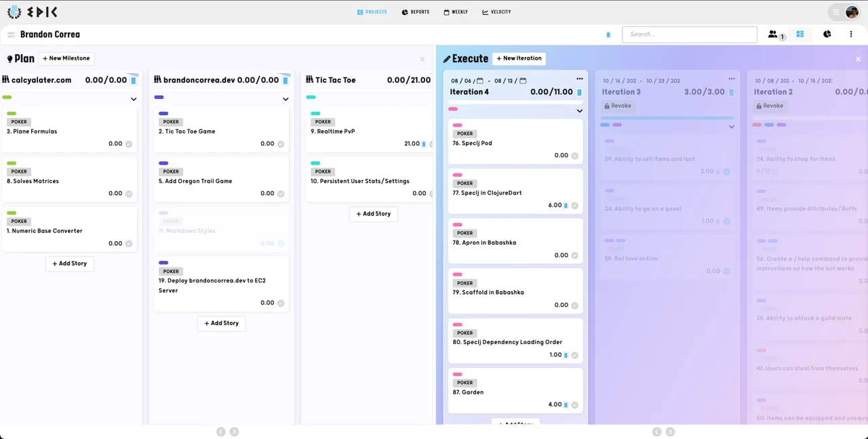The image size is (868, 439).
Task: Click the green label pill under calcyalater.com header
Action: 7,98
